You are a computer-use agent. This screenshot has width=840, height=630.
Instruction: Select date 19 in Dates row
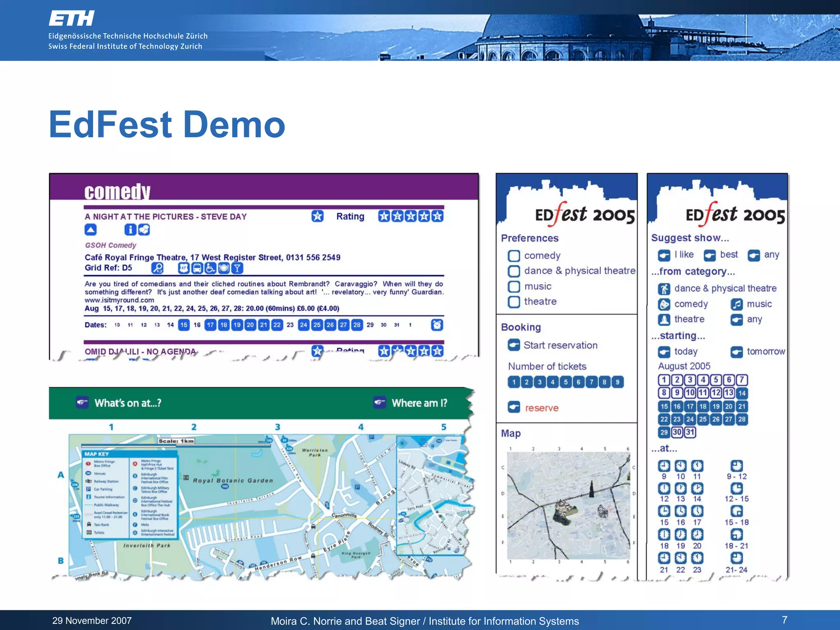coord(237,325)
